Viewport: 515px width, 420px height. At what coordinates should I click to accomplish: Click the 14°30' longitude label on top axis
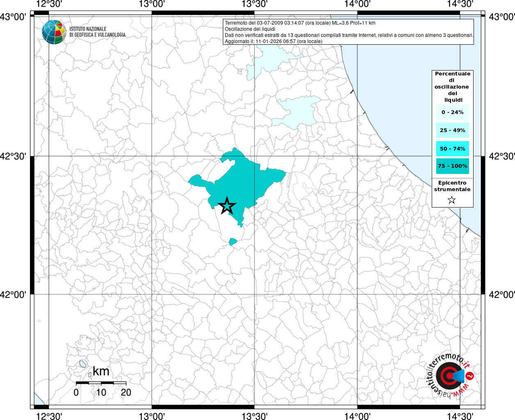[x=460, y=4]
